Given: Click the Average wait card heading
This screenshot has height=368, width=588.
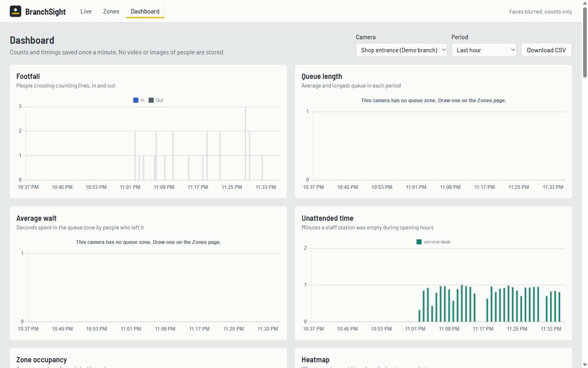Looking at the screenshot, I should pos(36,218).
